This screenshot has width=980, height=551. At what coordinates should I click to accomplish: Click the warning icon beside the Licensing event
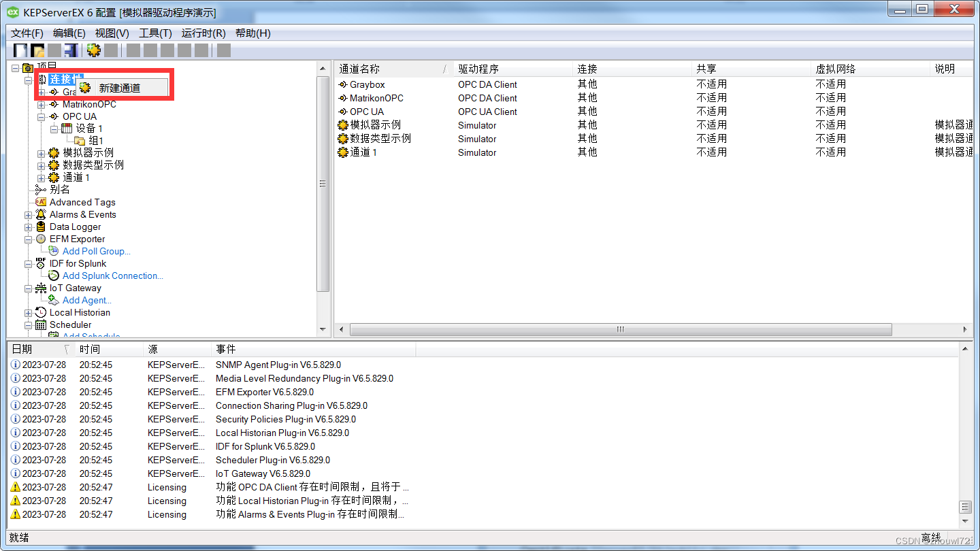15,487
